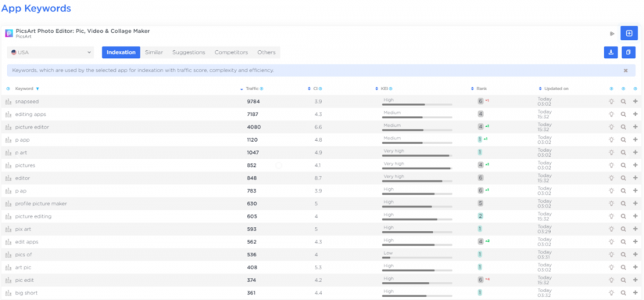Screen dimensions: 644x300
Task: Click traffic value 7187
Action: point(253,115)
